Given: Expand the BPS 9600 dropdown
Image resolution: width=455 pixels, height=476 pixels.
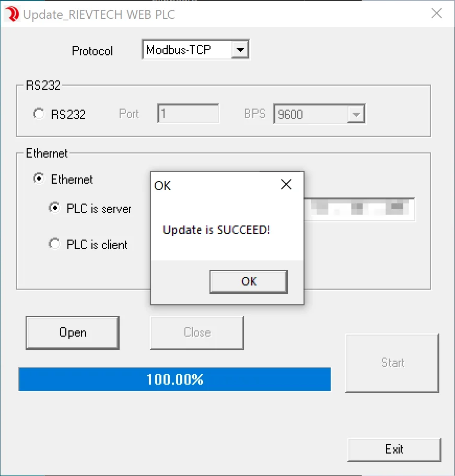Looking at the screenshot, I should (356, 114).
